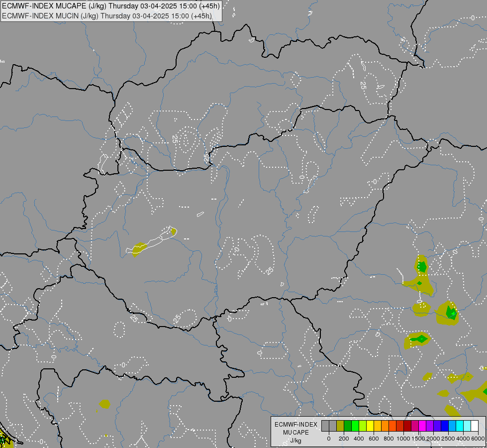This screenshot has height=448, width=487.
Task: Pick the red-orange swatch after the 800 tick
Action: tap(392, 426)
